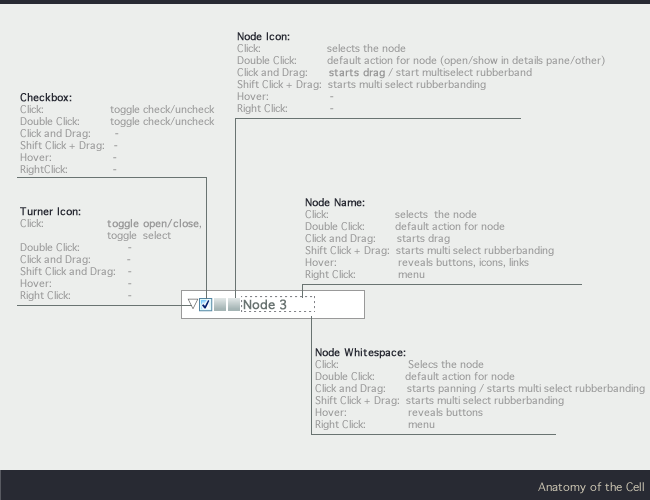The image size is (650, 500).
Task: Click 'reveals buttons' text under Node Whitespace
Action: (445, 412)
